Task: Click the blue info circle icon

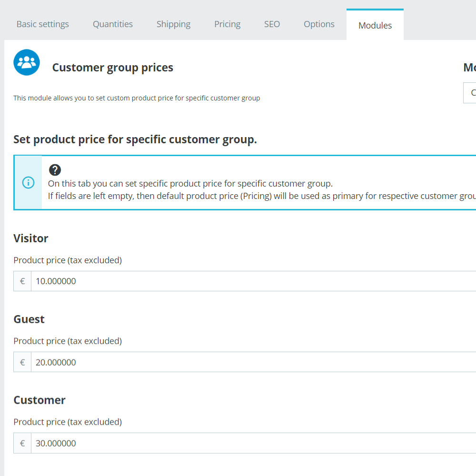Action: (x=29, y=182)
